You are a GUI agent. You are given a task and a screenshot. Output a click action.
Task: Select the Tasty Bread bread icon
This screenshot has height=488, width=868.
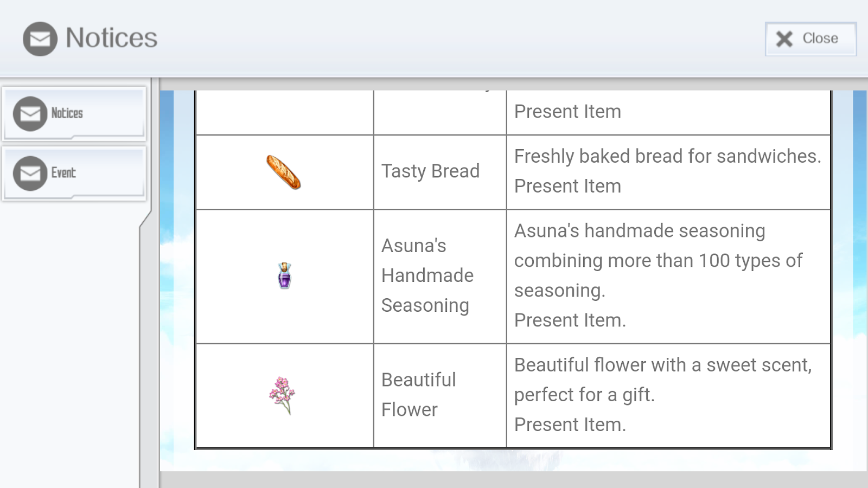coord(283,172)
